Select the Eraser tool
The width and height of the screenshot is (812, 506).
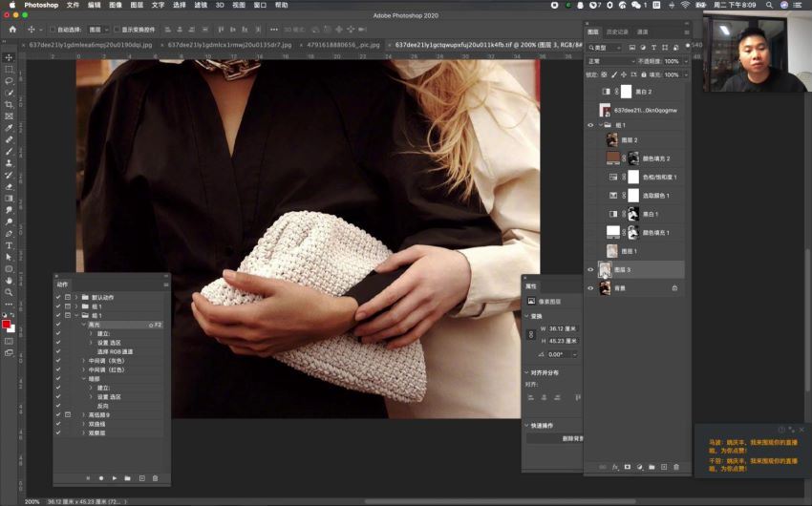(9, 187)
